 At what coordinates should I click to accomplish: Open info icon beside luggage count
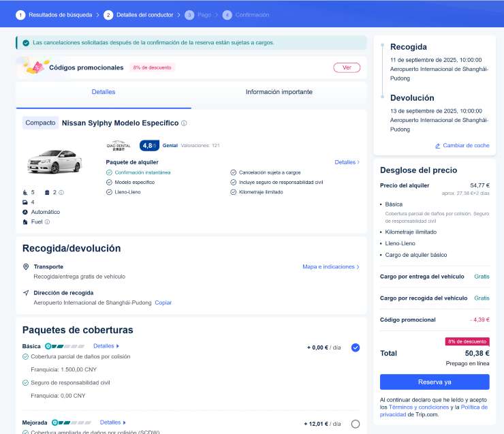[x=61, y=192]
